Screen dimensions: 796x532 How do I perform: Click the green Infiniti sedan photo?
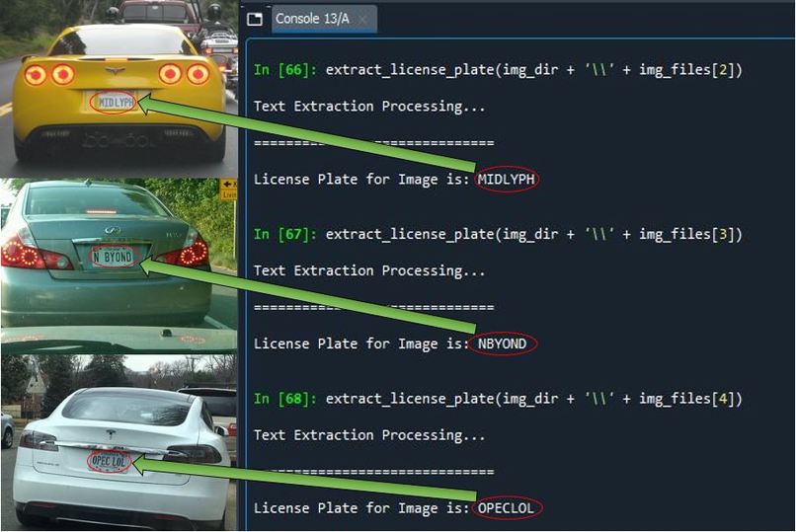coord(119,266)
